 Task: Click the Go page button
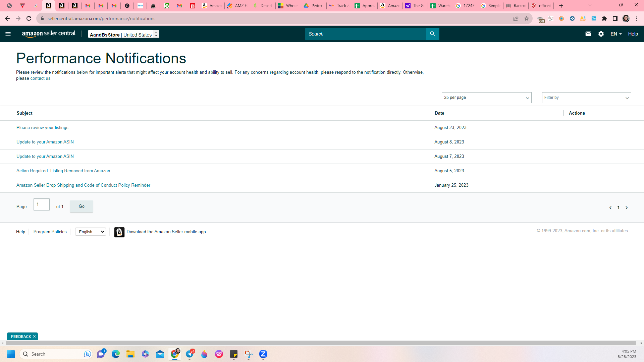pos(82,206)
